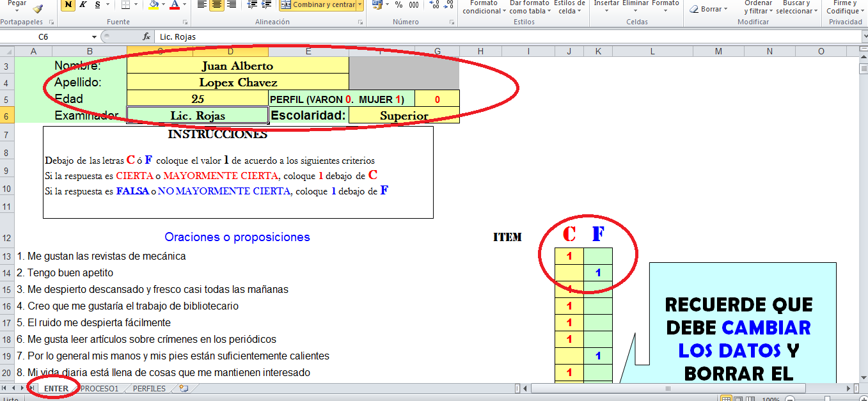The width and height of the screenshot is (868, 401).
Task: Open the fill color dropdown arrow
Action: (x=162, y=5)
